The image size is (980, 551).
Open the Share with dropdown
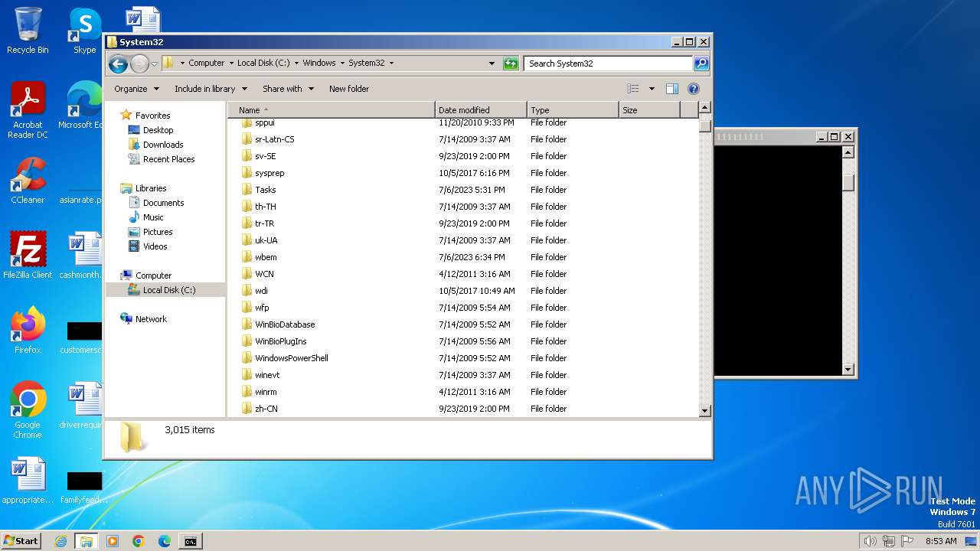[x=288, y=89]
